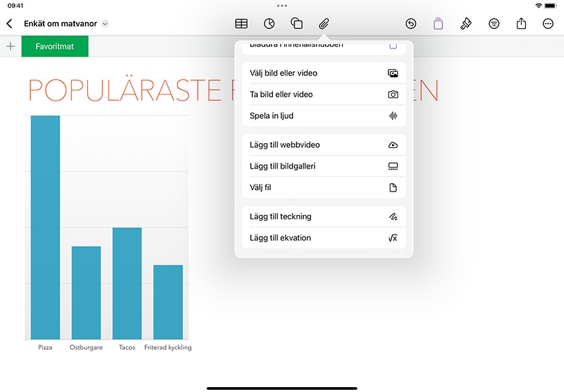Tap the battery status icon

point(550,6)
